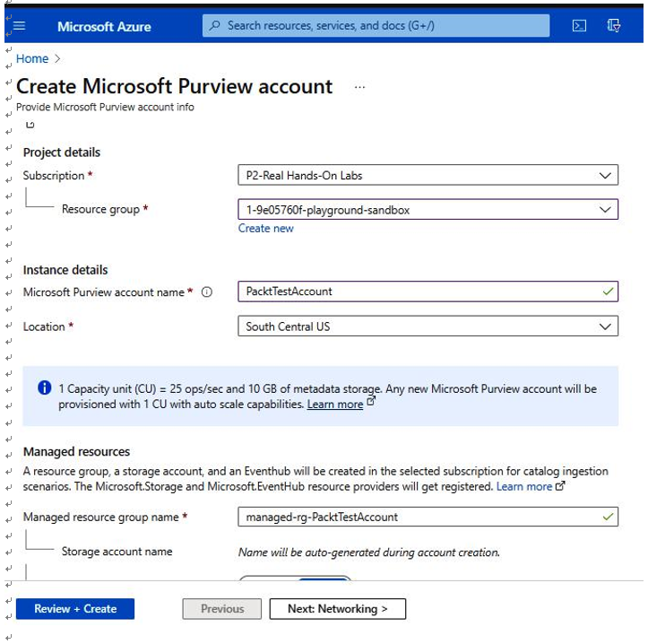Click the Location label
Image resolution: width=648 pixels, height=644 pixels.
(x=44, y=326)
